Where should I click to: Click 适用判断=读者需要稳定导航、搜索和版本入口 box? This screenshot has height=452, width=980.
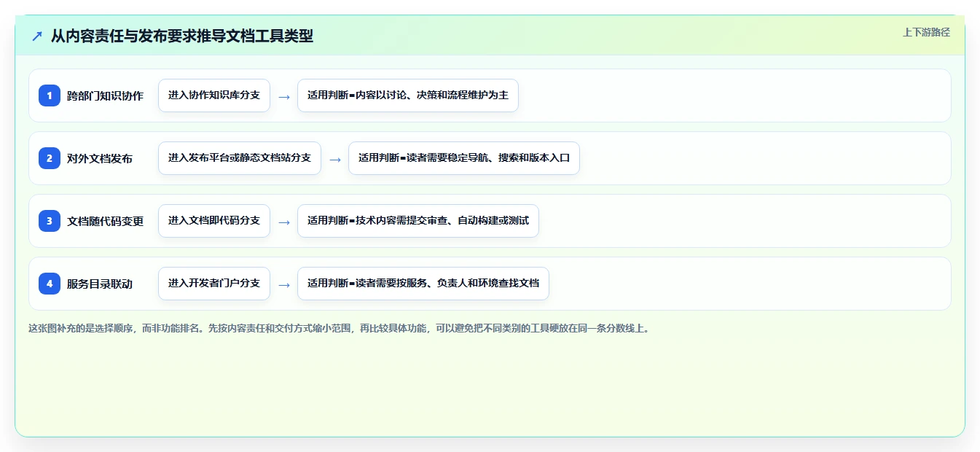tap(464, 158)
